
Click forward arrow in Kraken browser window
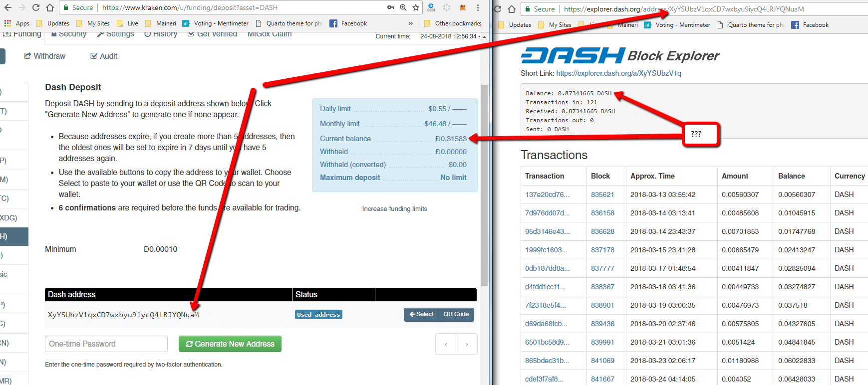tap(22, 7)
